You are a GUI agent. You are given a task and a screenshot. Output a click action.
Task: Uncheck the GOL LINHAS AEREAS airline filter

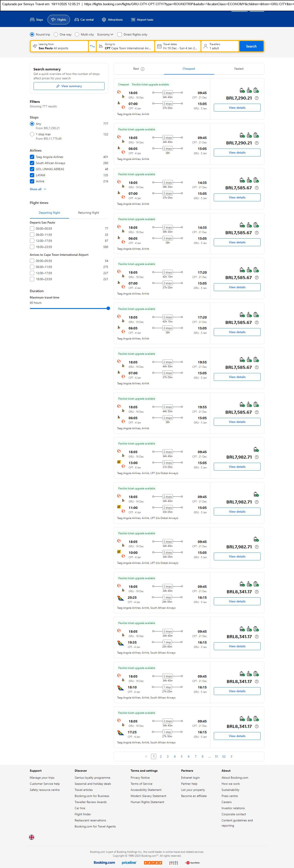[x=32, y=169]
